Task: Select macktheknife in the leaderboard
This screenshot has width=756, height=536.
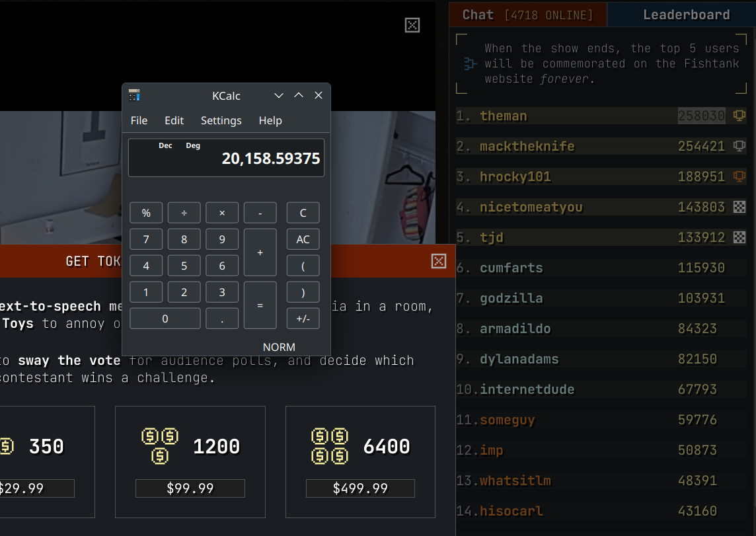Action: 601,146
